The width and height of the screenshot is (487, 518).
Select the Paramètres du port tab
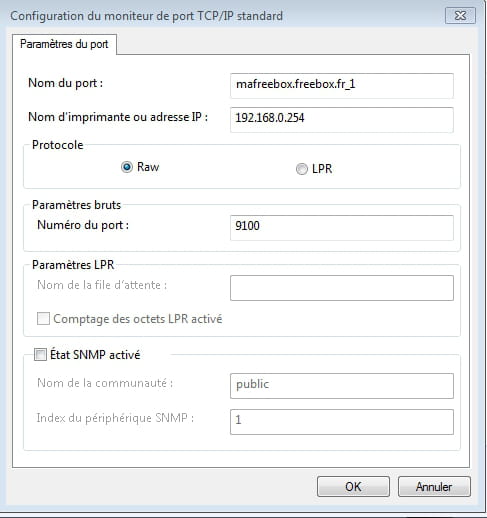pyautogui.click(x=64, y=44)
